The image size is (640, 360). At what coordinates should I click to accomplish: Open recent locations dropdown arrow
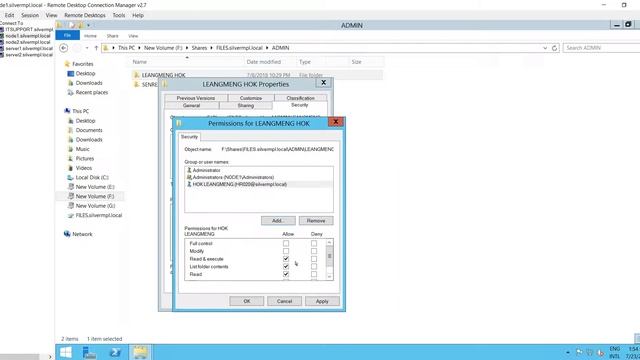87,48
